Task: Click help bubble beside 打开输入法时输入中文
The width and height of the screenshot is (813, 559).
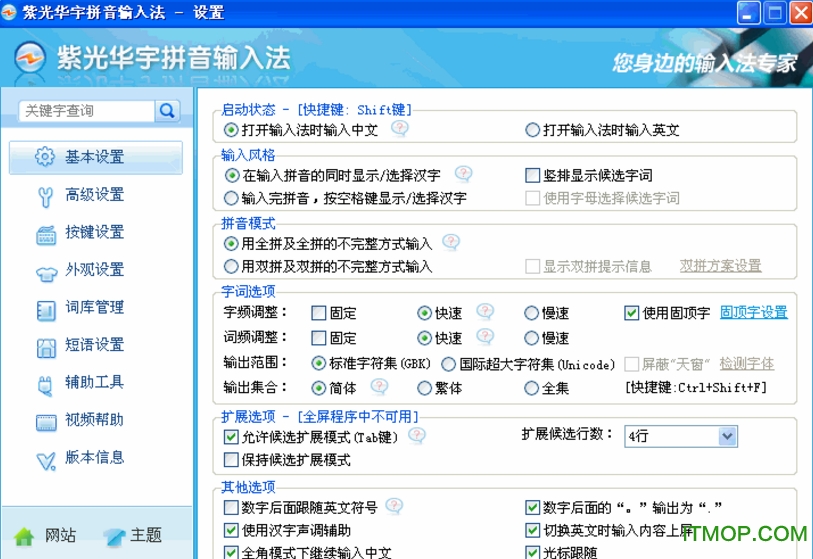Action: [x=400, y=128]
